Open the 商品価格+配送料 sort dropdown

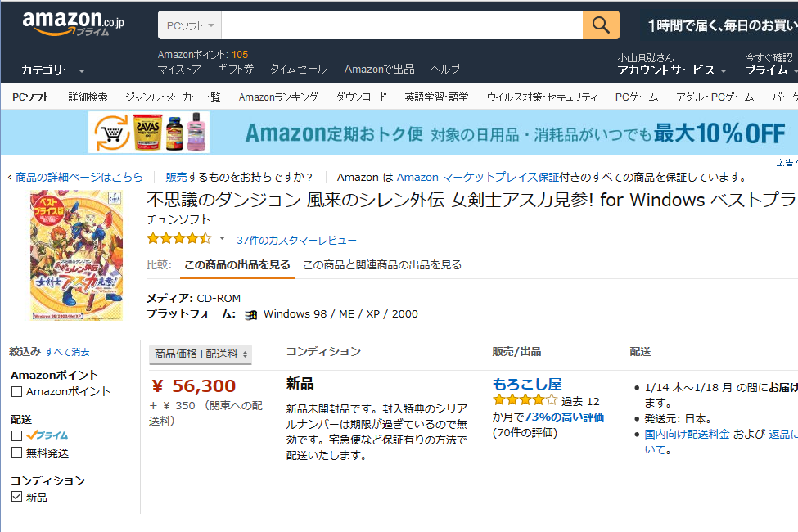pyautogui.click(x=201, y=354)
